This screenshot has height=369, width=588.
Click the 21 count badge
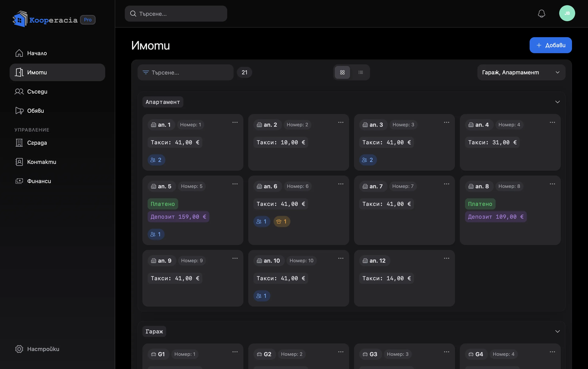click(x=244, y=72)
